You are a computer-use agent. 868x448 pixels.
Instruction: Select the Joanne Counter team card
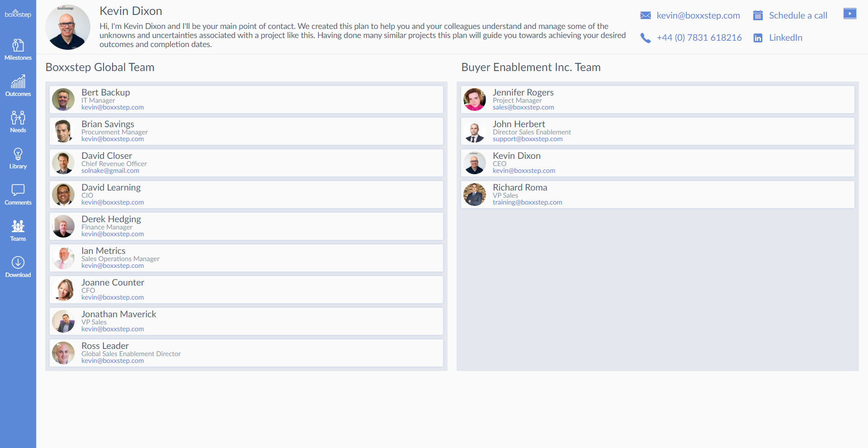tap(246, 290)
